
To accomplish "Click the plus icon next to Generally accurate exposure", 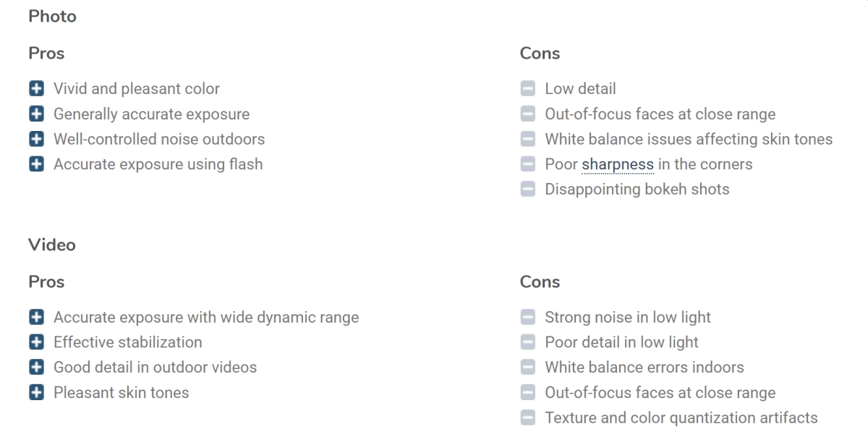I will coord(36,114).
